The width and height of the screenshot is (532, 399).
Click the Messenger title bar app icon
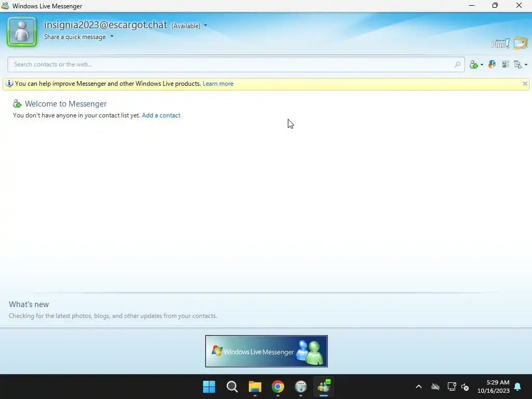[5, 6]
